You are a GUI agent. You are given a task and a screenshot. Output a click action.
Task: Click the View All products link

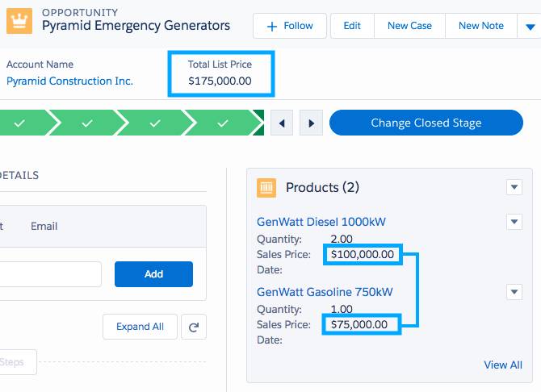click(x=503, y=365)
